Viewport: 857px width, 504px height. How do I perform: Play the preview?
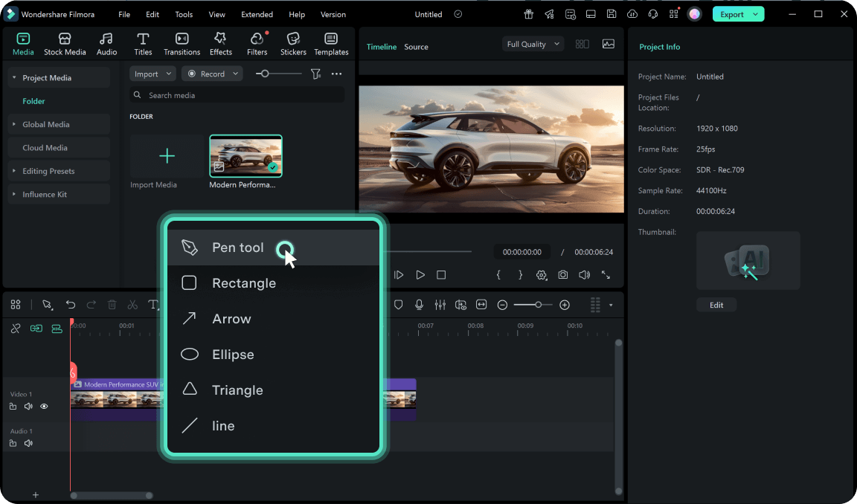tap(420, 275)
